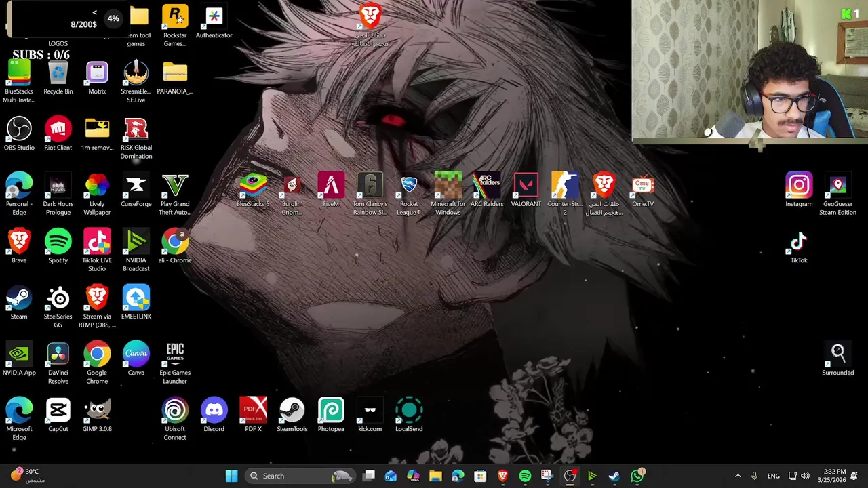Open the Authenticator desktop shortcut
Image resolution: width=868 pixels, height=488 pixels.
214,22
